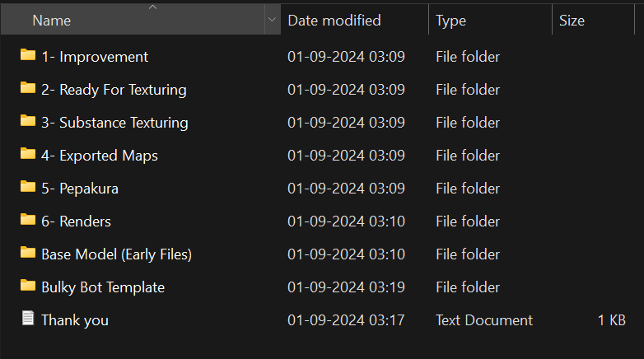
Task: Sort files by the Name column header
Action: [52, 21]
